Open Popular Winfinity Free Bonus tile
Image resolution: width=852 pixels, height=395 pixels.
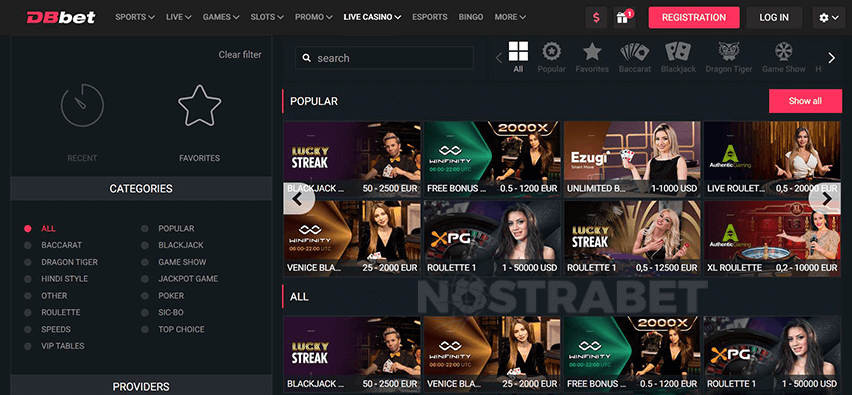pyautogui.click(x=492, y=159)
